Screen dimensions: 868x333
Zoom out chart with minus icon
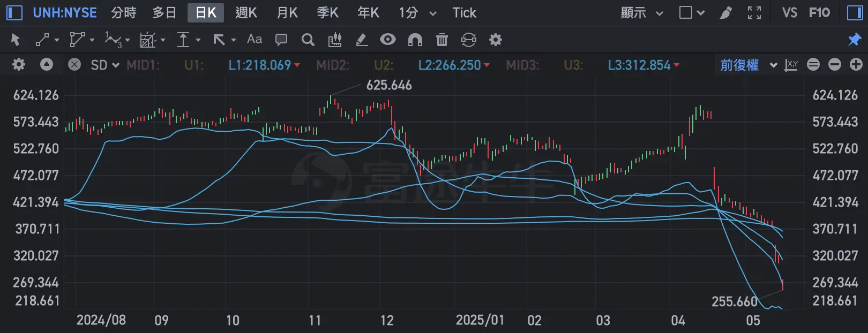point(835,65)
